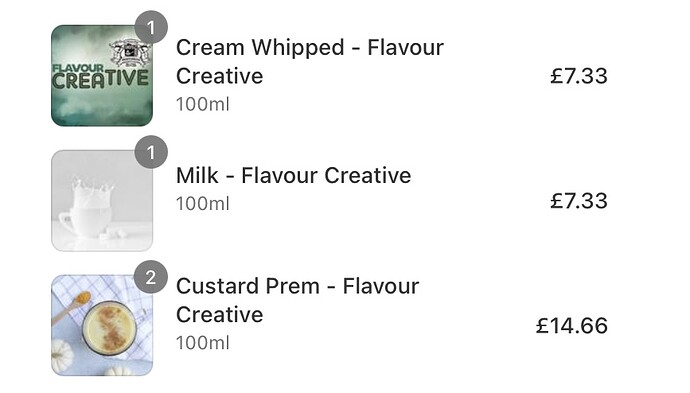Click the wooden spoon in custard image
690x393 pixels.
click(71, 308)
